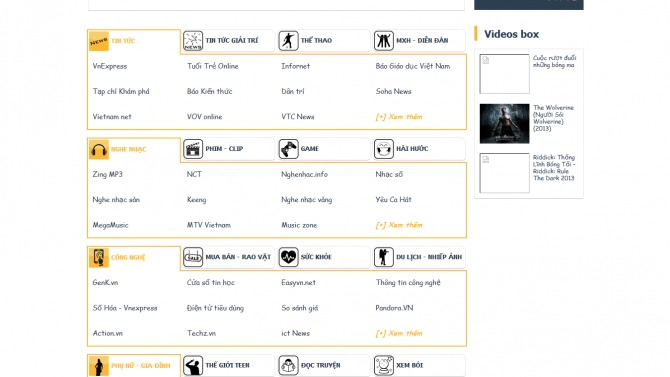This screenshot has height=377, width=670.
Task: Open the ict News link
Action: pyautogui.click(x=295, y=333)
